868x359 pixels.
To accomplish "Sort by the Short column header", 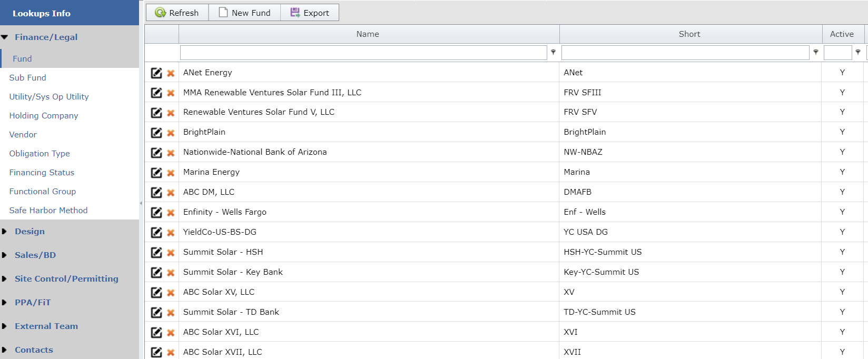I will coord(691,34).
